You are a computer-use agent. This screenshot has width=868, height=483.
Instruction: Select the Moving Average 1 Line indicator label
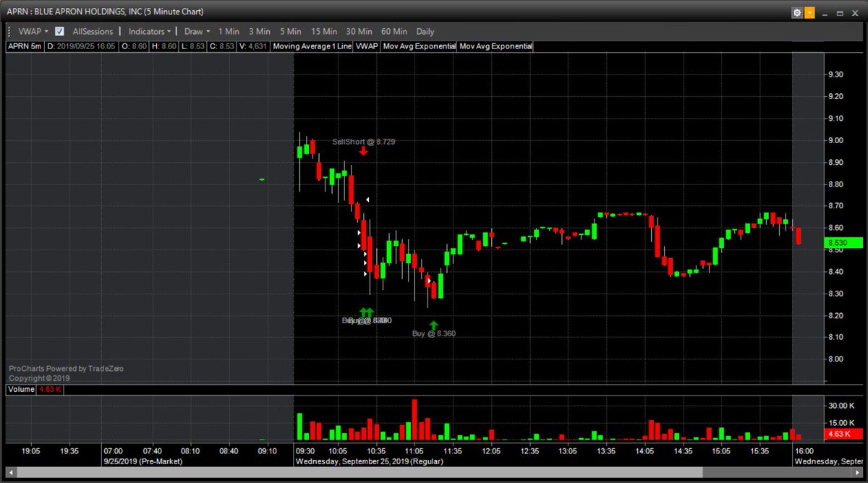(312, 46)
